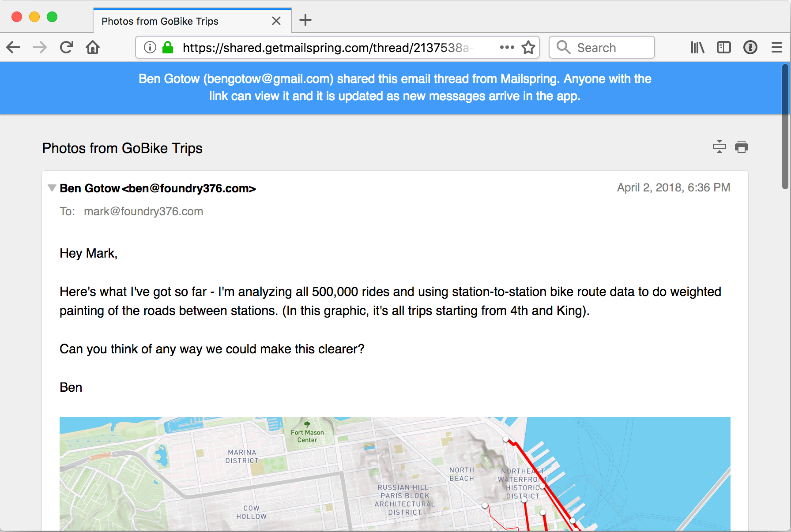This screenshot has width=791, height=532.
Task: View site security padlock details
Action: pos(168,47)
